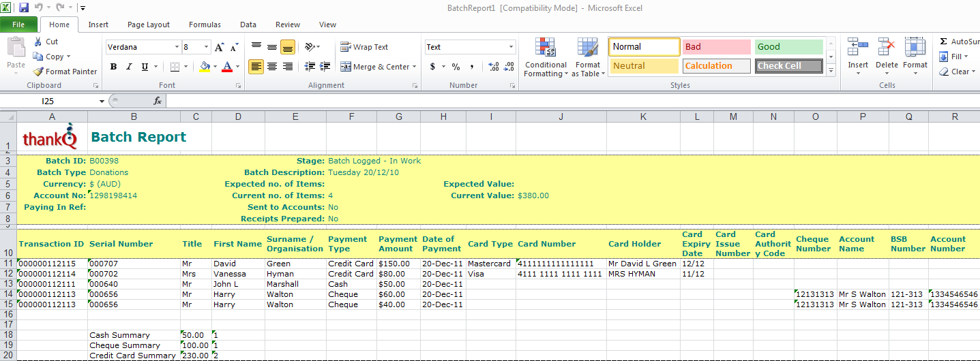The width and height of the screenshot is (980, 361).
Task: Click the Copy icon
Action: point(38,57)
